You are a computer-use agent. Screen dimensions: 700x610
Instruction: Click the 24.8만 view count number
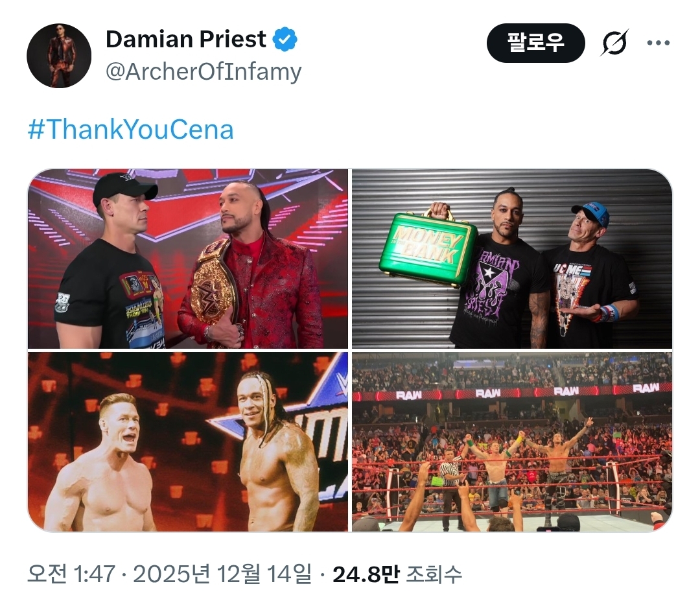366,574
